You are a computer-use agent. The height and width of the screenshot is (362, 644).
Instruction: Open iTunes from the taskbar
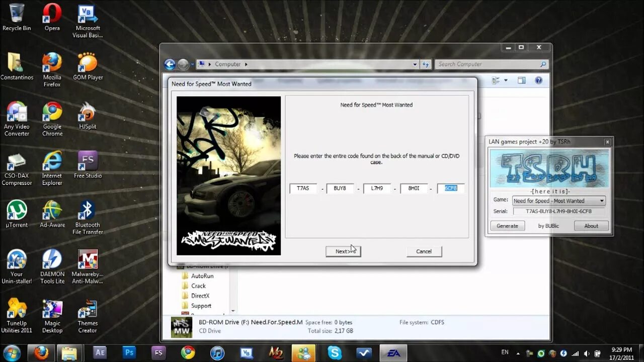[217, 353]
